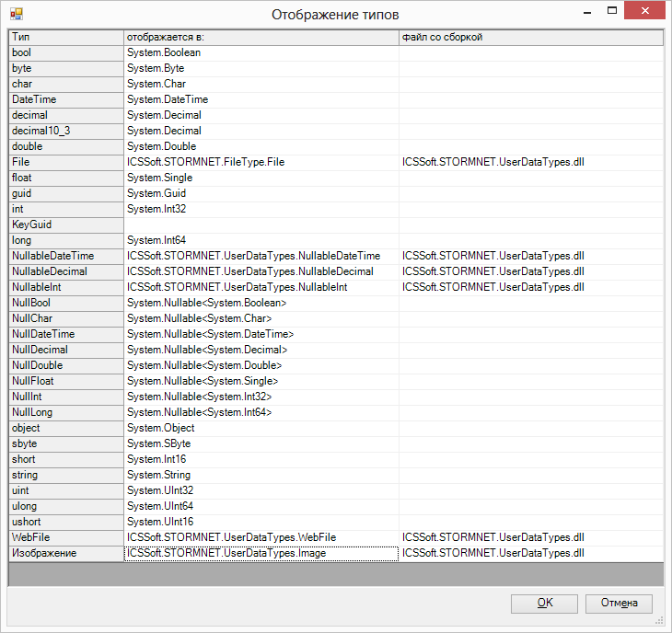Click the 'System.Double' mapping cell
Viewport: 672px width, 633px height.
click(x=261, y=146)
